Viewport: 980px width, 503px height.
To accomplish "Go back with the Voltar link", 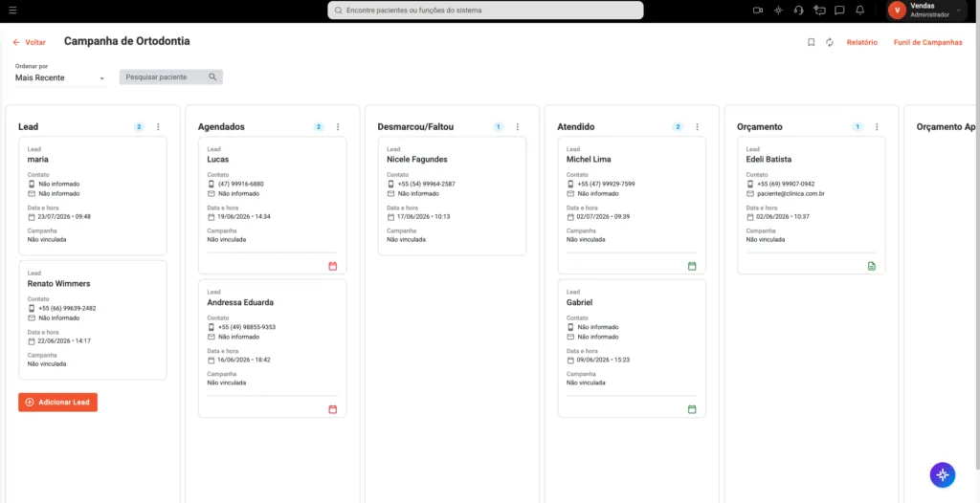I will (x=30, y=42).
